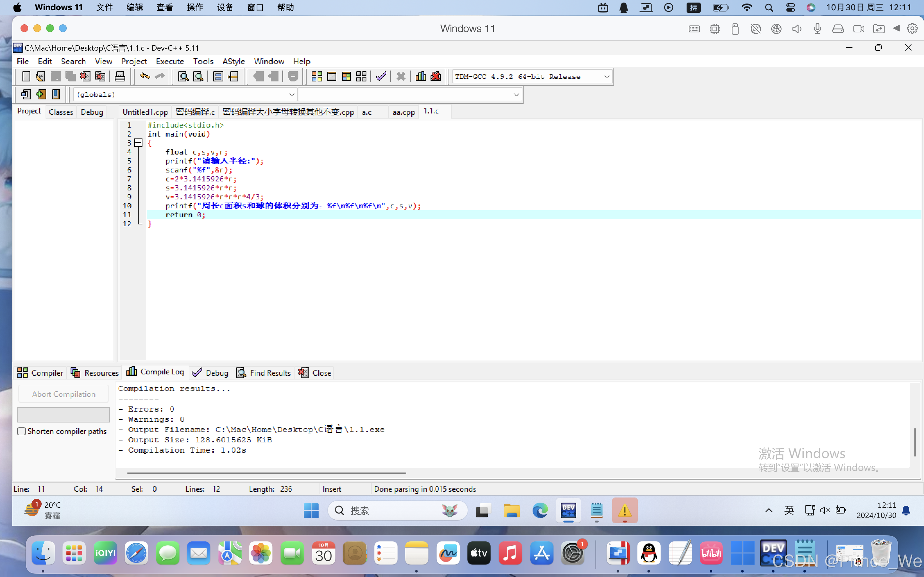Click the Compile & Run icon

click(346, 76)
